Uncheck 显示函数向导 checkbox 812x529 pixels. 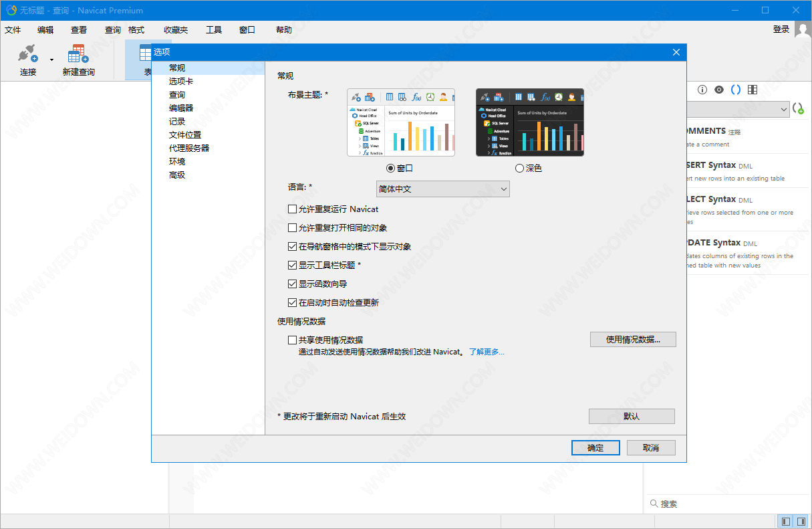click(292, 284)
